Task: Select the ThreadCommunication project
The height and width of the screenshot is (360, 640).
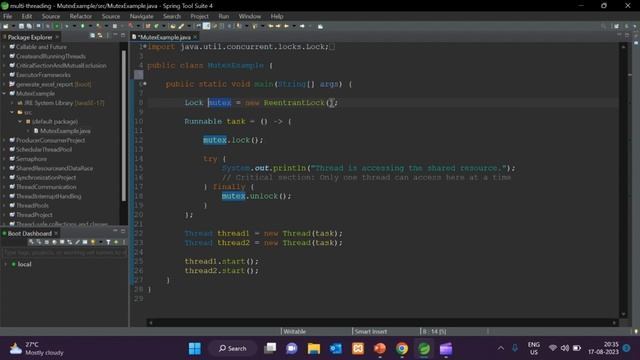Action: 46,187
